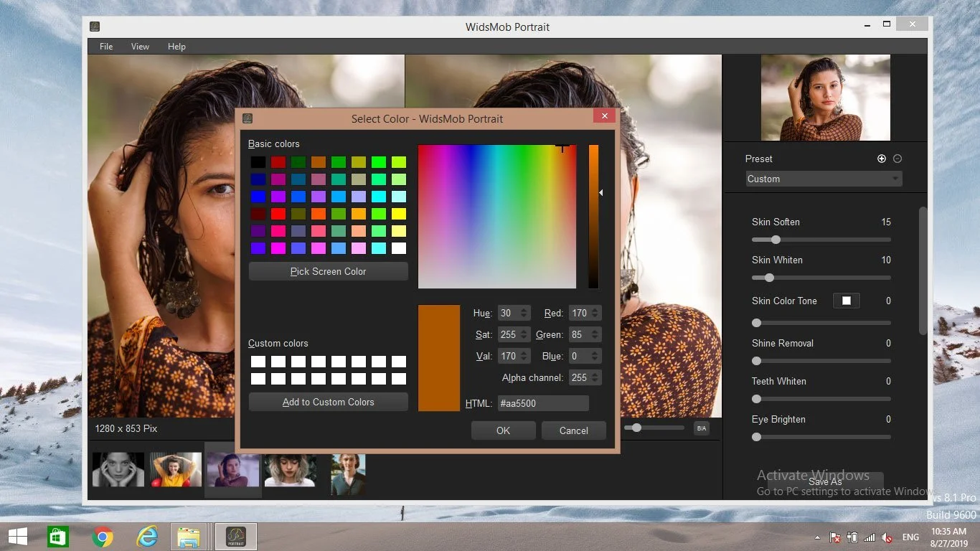980x551 pixels.
Task: Select the black-and-white portrait thumbnail
Action: click(118, 469)
